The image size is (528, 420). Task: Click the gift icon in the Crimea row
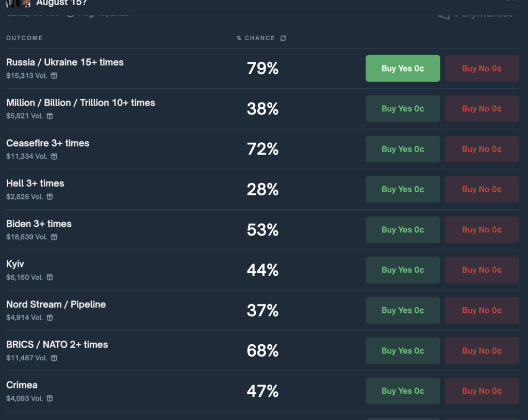[50, 398]
